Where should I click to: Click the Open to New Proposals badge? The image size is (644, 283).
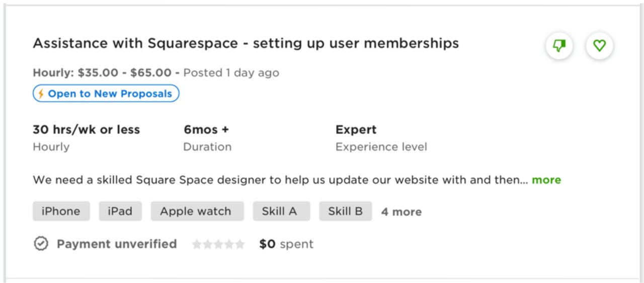(x=106, y=94)
